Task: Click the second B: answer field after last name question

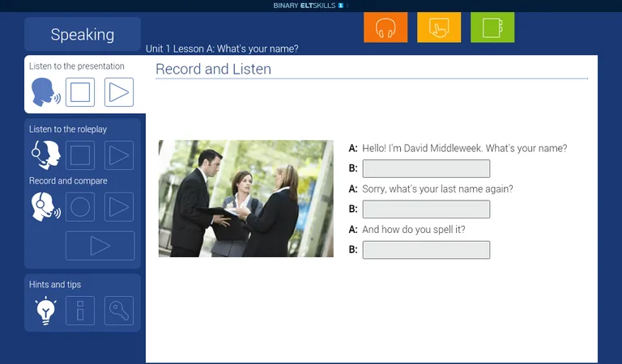Action: pos(427,210)
